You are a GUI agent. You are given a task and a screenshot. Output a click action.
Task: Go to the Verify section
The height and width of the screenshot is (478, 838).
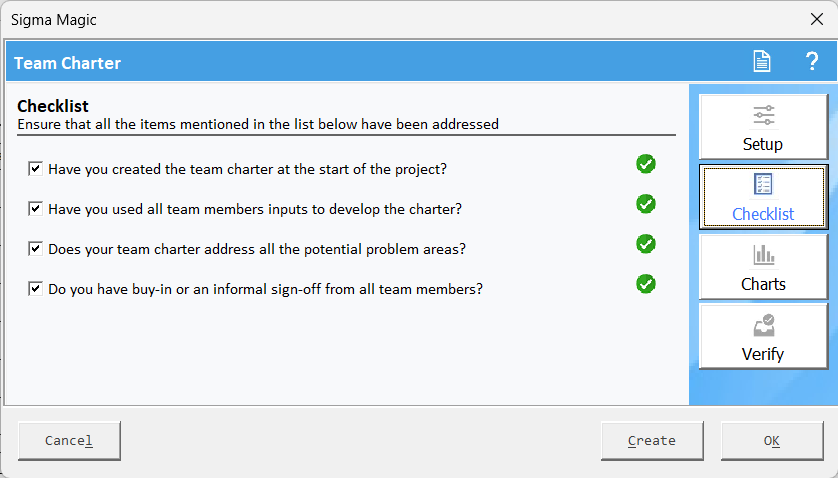click(763, 337)
